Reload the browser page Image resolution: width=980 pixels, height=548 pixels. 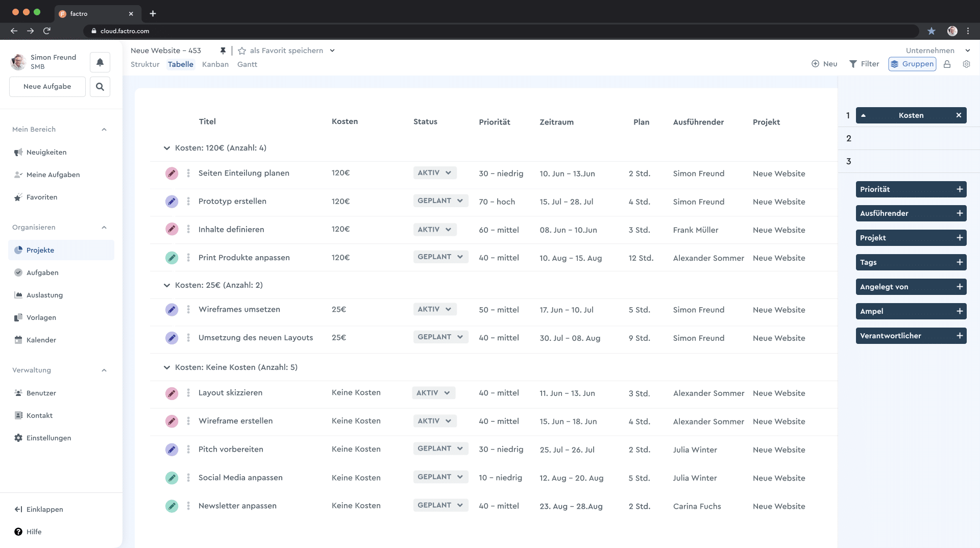47,31
